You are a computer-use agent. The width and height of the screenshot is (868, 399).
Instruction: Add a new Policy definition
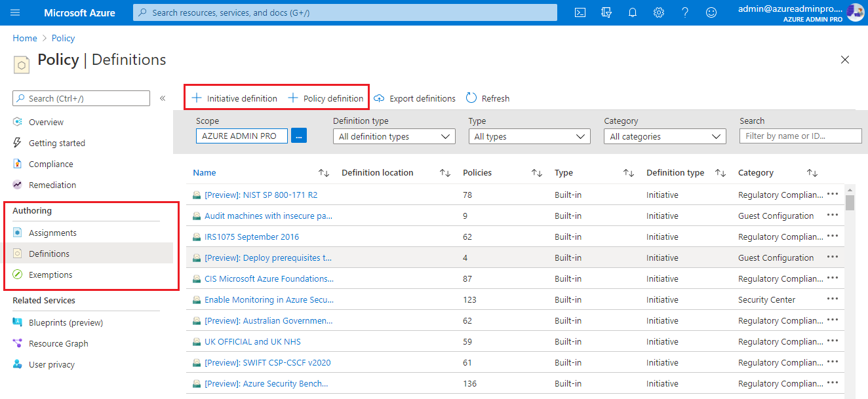tap(326, 98)
